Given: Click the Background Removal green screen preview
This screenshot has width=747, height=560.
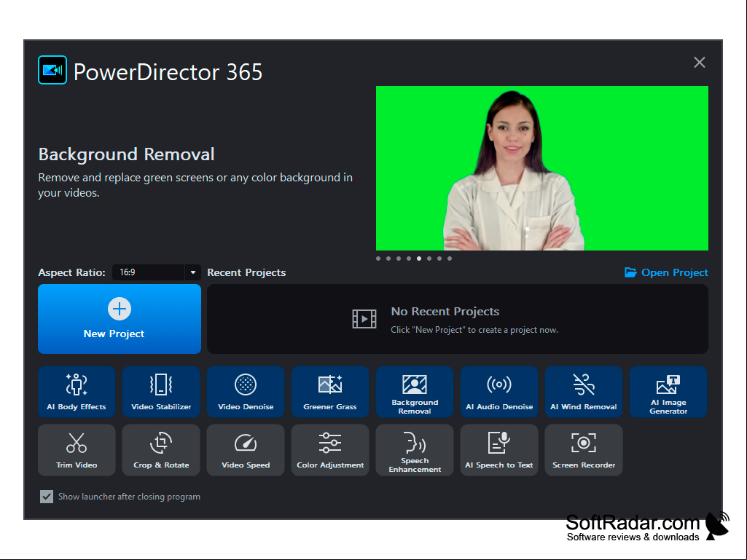Looking at the screenshot, I should (x=542, y=168).
